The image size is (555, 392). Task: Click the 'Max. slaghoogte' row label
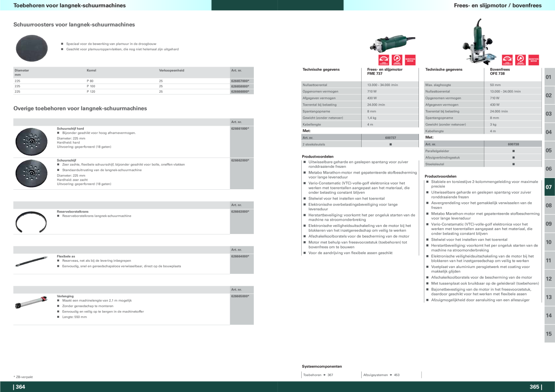[x=438, y=85]
